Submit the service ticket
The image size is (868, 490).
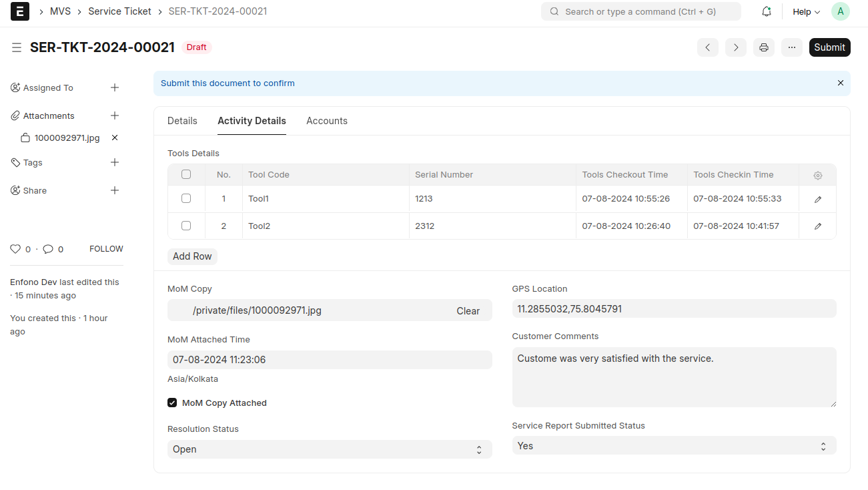(829, 47)
